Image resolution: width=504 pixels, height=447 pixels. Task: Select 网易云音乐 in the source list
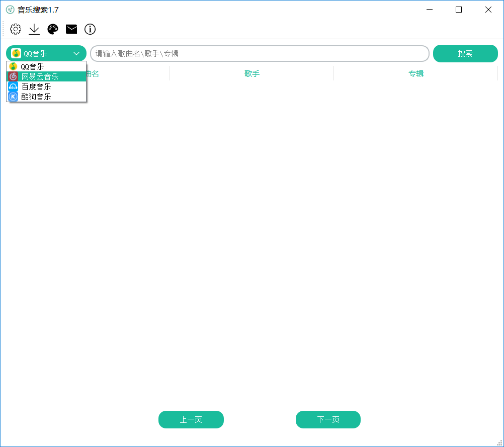pyautogui.click(x=46, y=76)
